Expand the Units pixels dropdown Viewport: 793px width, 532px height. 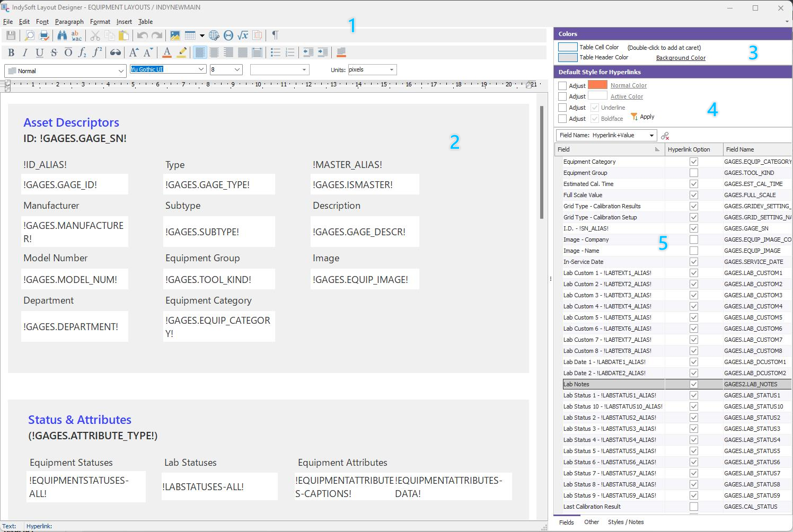(392, 70)
